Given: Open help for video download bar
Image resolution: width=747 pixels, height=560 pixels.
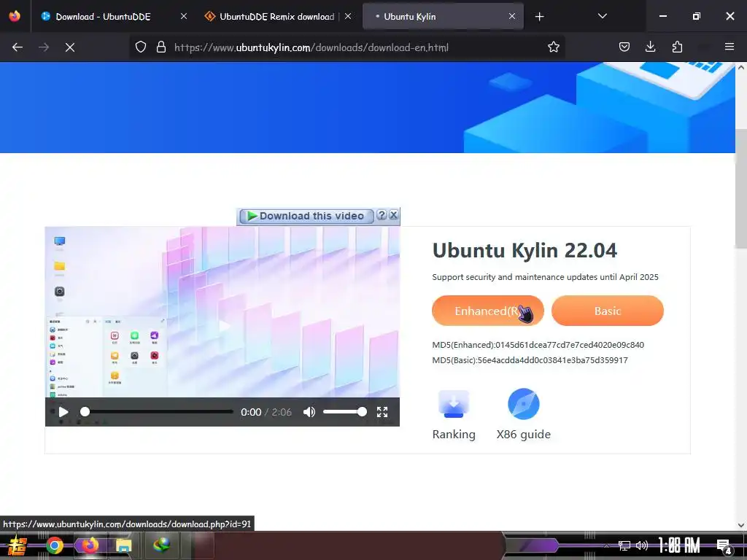Looking at the screenshot, I should [x=381, y=215].
